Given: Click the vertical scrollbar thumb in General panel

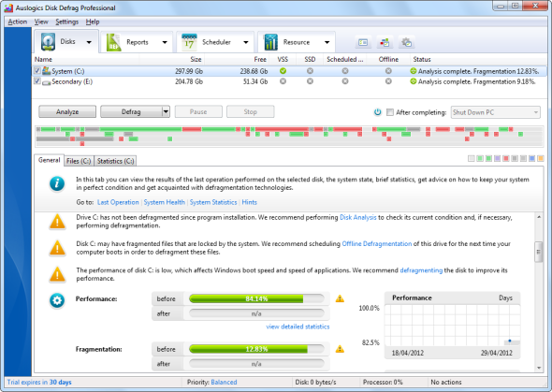Looking at the screenshot, I should point(539,252).
